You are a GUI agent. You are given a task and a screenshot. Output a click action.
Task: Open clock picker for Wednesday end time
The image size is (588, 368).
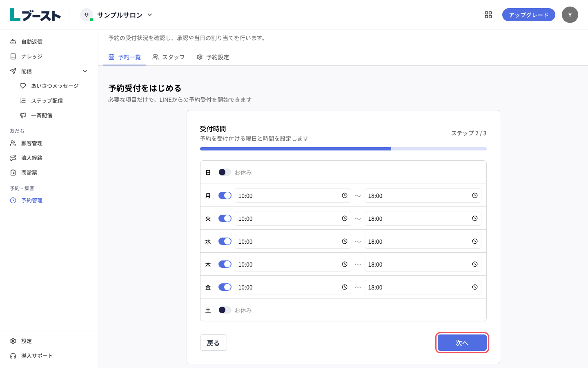pos(475,241)
